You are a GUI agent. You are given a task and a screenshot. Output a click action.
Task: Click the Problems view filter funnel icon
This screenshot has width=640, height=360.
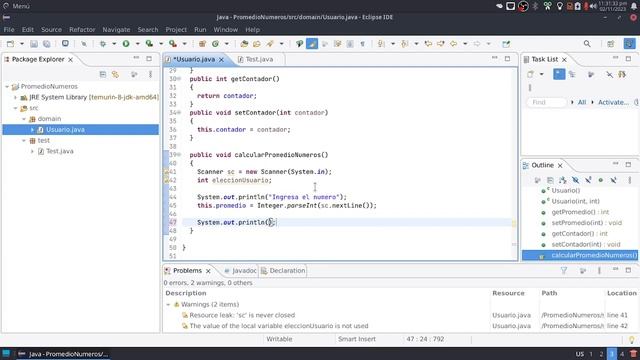tap(564, 270)
